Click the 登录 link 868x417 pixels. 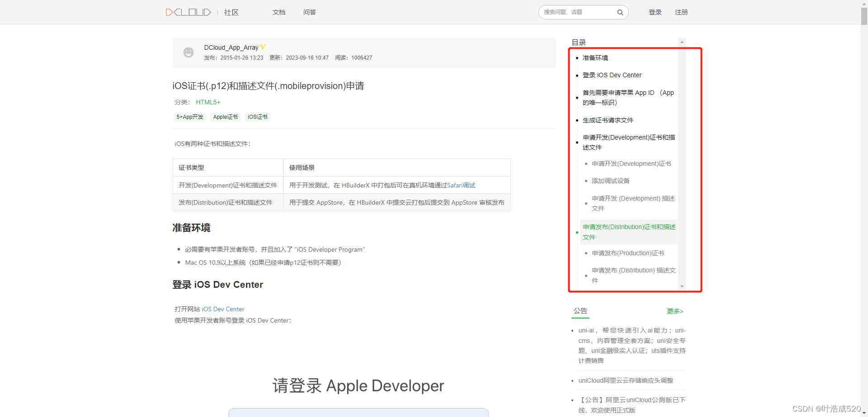point(655,12)
